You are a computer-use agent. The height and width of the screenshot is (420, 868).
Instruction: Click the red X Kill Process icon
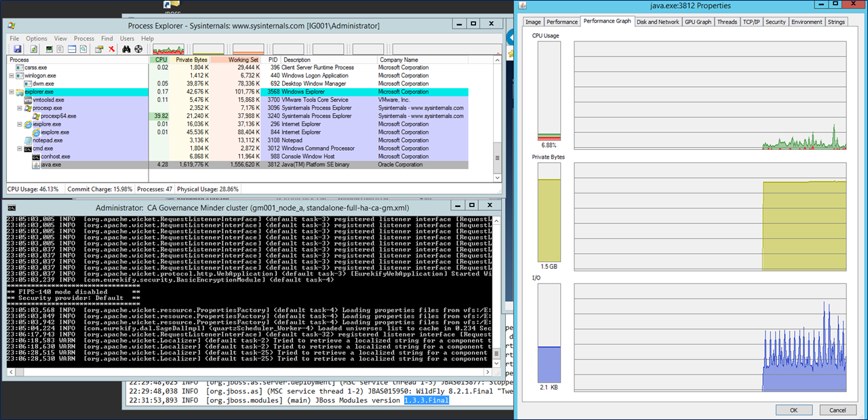pyautogui.click(x=111, y=49)
